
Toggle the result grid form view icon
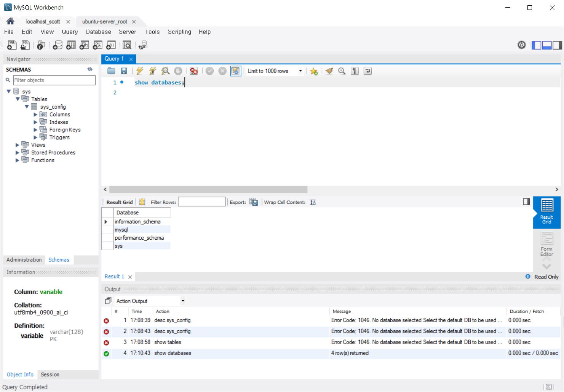142,202
